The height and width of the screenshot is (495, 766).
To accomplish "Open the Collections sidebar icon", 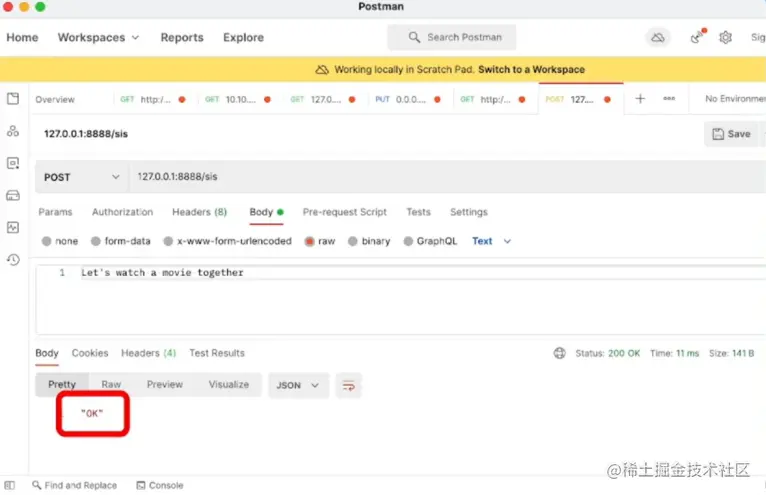I will click(13, 99).
